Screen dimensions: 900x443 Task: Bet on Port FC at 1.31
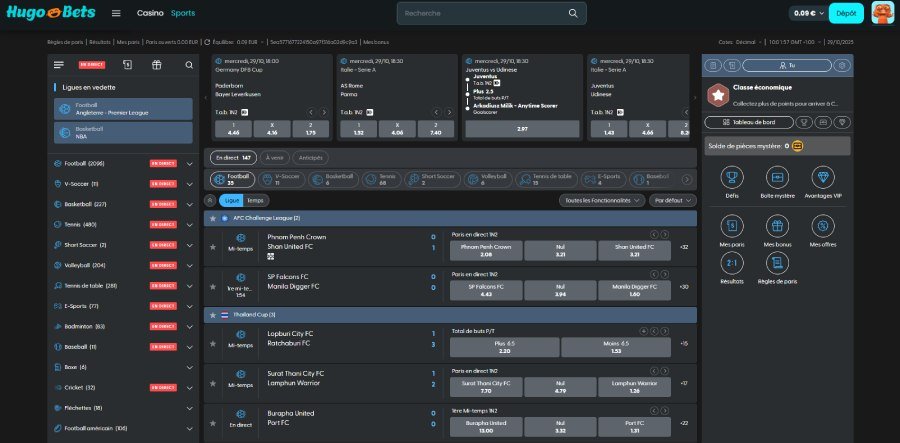click(634, 426)
